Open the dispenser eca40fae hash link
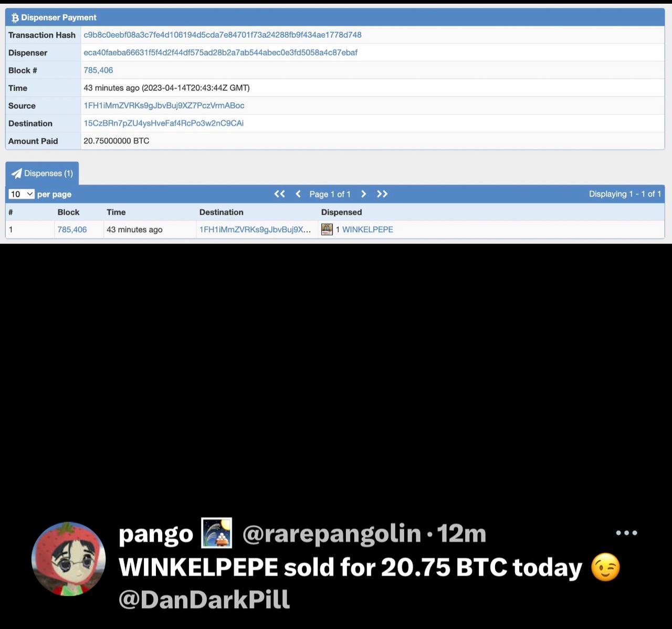Viewport: 672px width, 629px height. (220, 52)
